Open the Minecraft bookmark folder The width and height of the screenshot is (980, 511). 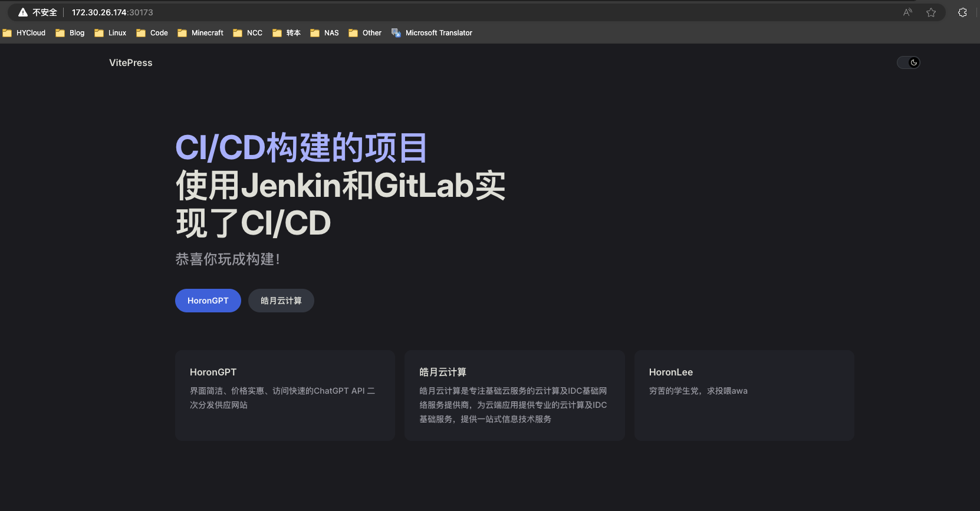pos(200,33)
